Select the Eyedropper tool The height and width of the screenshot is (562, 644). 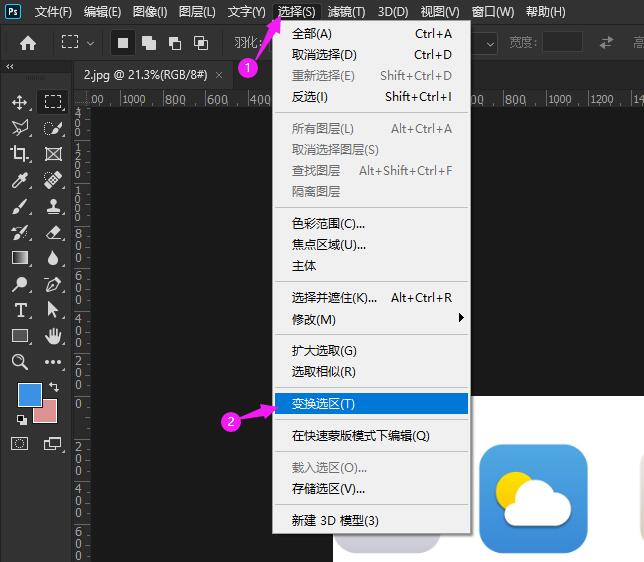point(20,180)
